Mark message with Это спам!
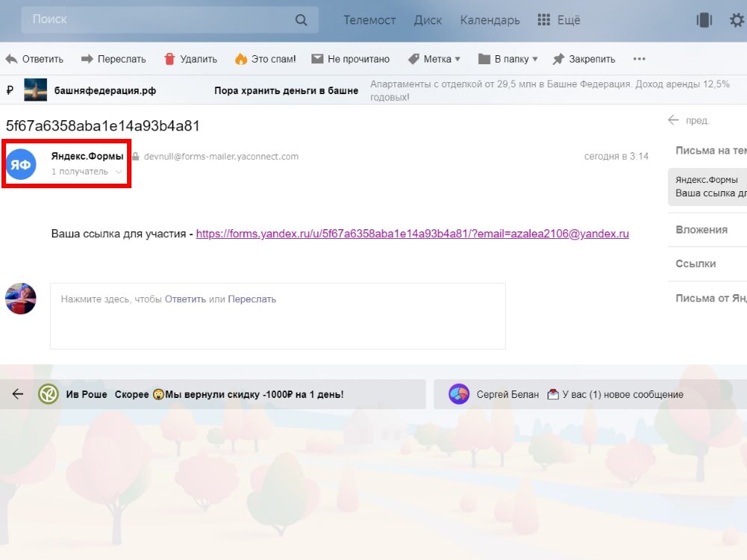The width and height of the screenshot is (747, 560). click(x=265, y=59)
